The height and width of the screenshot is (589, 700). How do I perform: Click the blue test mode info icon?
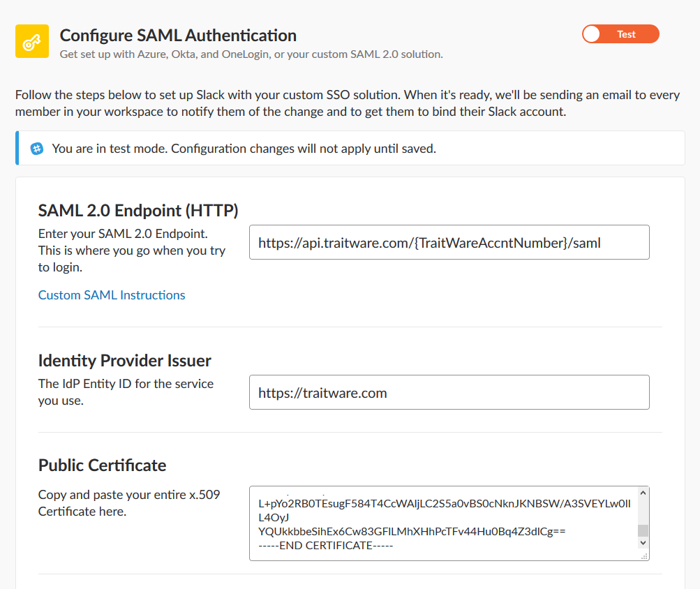pyautogui.click(x=37, y=149)
